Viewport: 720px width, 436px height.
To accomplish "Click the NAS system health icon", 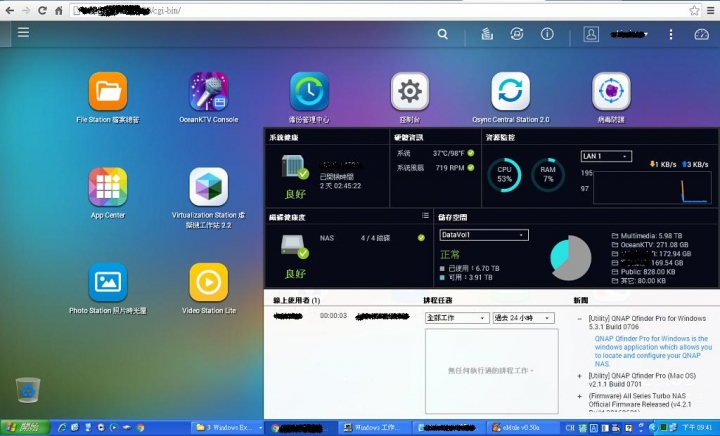I will 295,167.
